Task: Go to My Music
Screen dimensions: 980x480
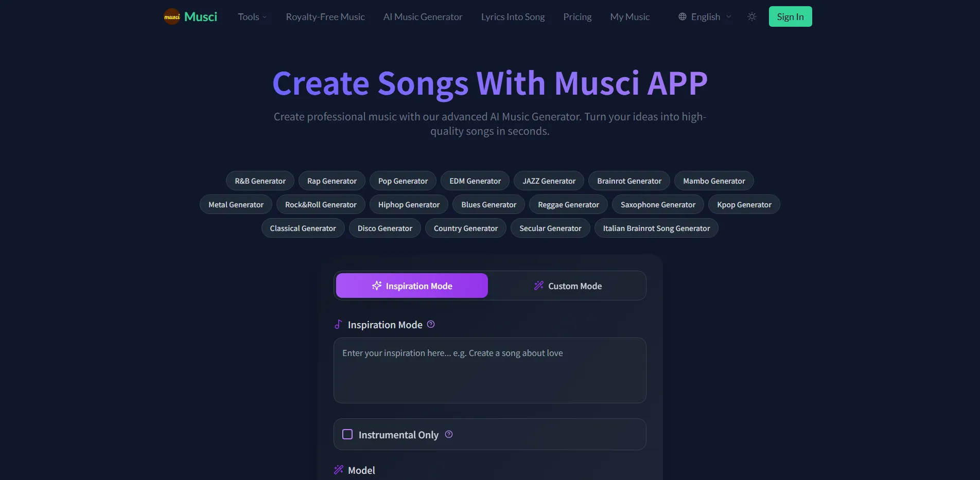Action: coord(629,16)
